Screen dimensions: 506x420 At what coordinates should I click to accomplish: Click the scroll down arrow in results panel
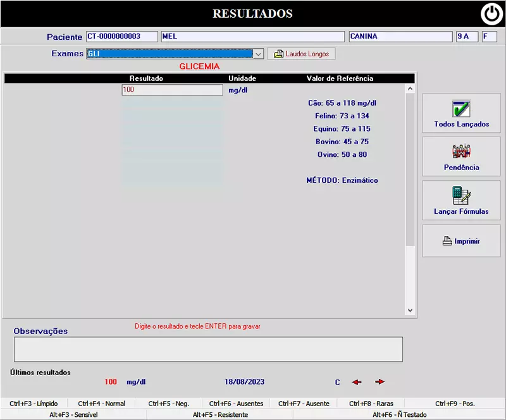pyautogui.click(x=410, y=311)
